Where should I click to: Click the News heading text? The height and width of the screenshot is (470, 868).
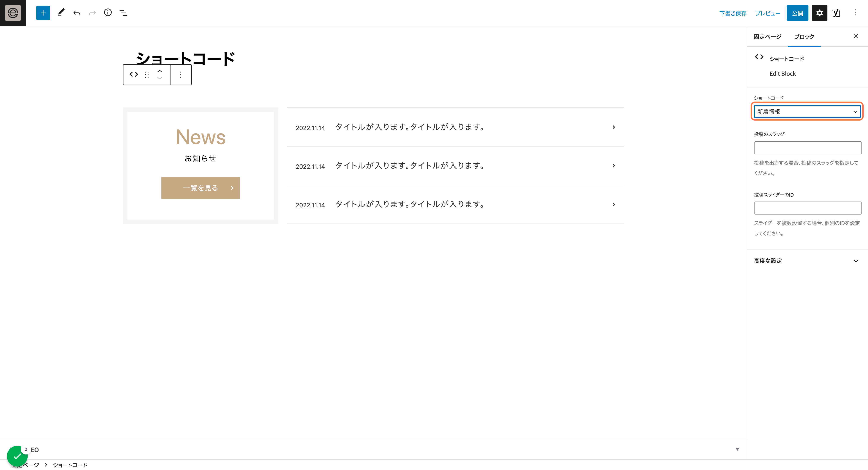point(200,137)
